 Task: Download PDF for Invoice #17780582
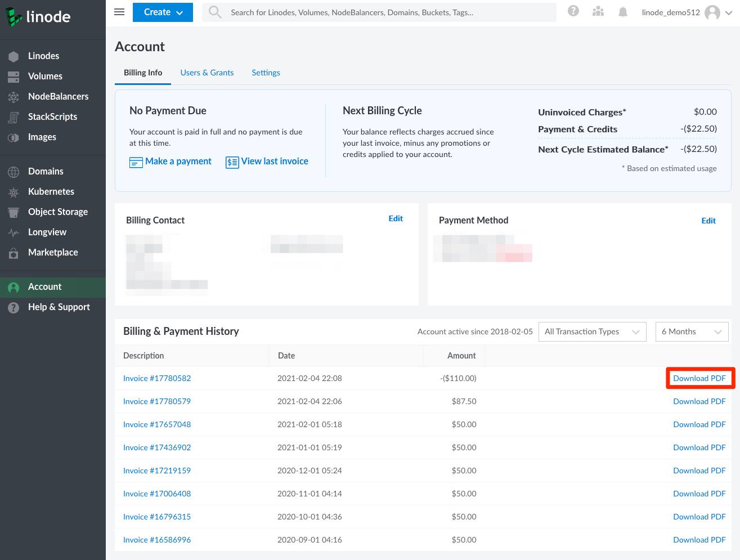click(699, 378)
